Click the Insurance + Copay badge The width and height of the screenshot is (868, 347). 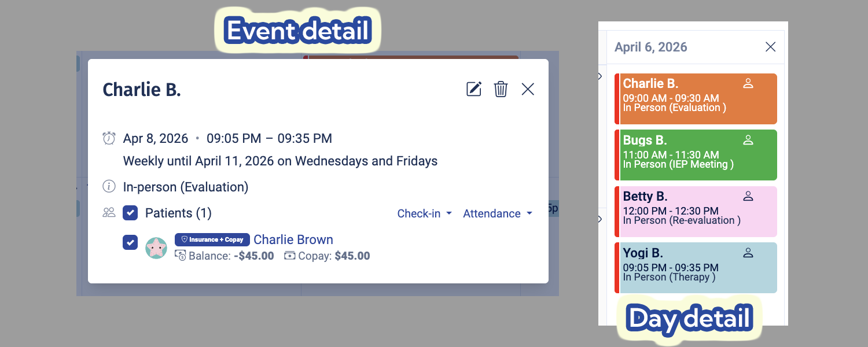(x=212, y=239)
